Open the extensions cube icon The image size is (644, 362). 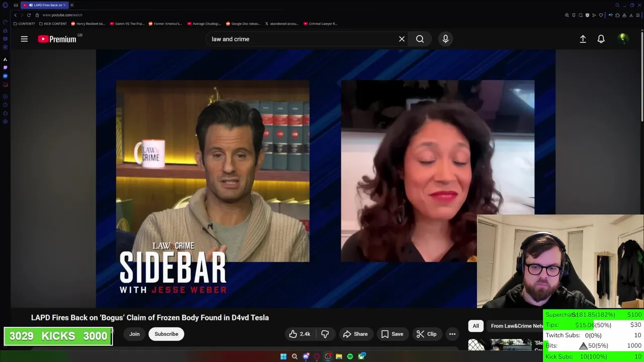[x=617, y=15]
